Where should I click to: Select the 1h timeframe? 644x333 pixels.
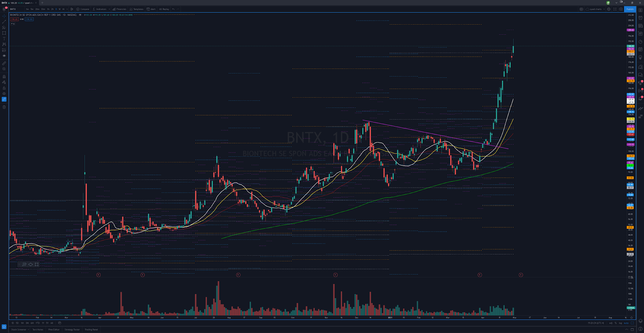tap(48, 9)
